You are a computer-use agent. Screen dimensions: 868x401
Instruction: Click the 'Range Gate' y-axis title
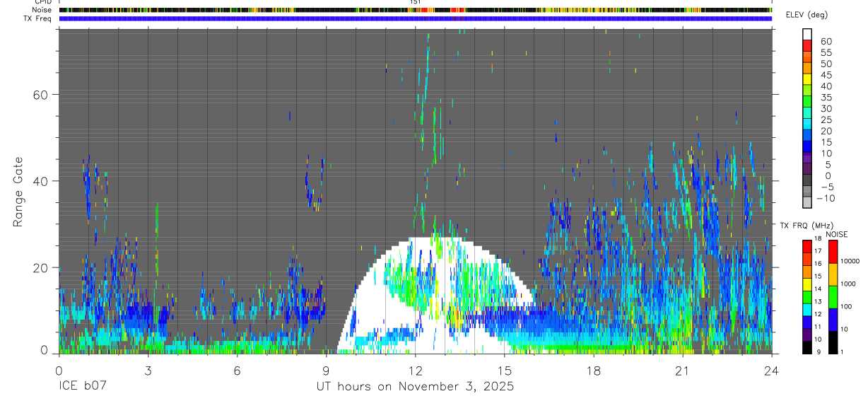[x=18, y=191]
